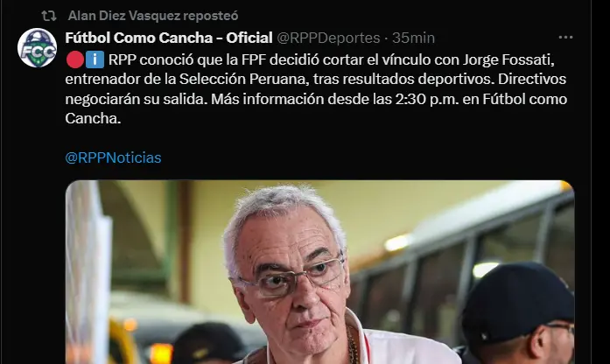Click the word reposteó in repost header

coord(210,16)
